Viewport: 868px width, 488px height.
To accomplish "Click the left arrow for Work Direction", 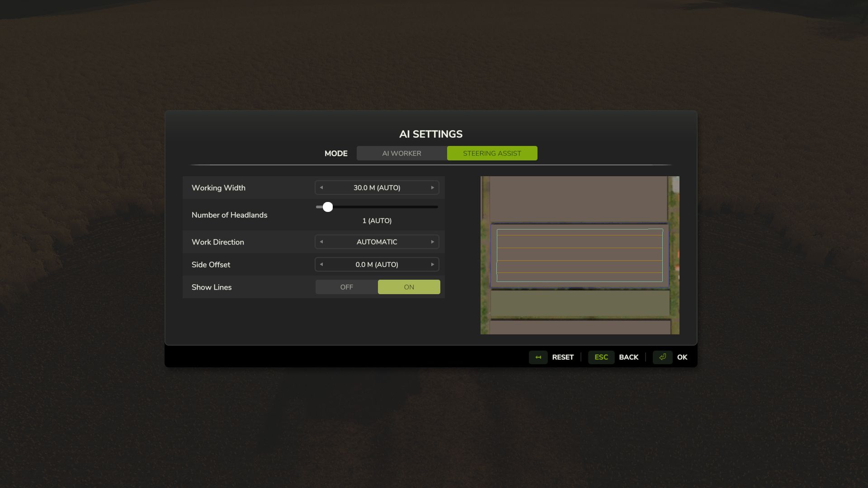I will click(322, 241).
